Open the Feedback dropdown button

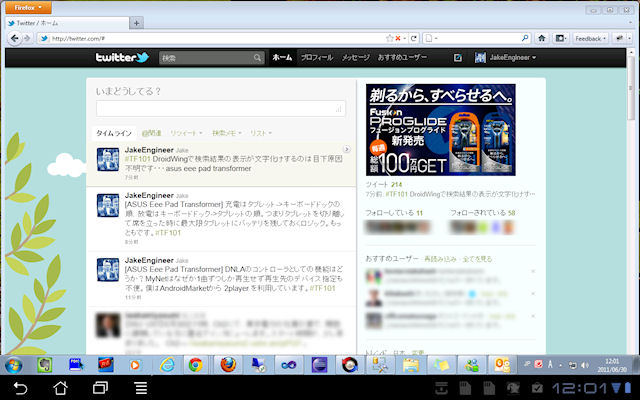pyautogui.click(x=591, y=38)
